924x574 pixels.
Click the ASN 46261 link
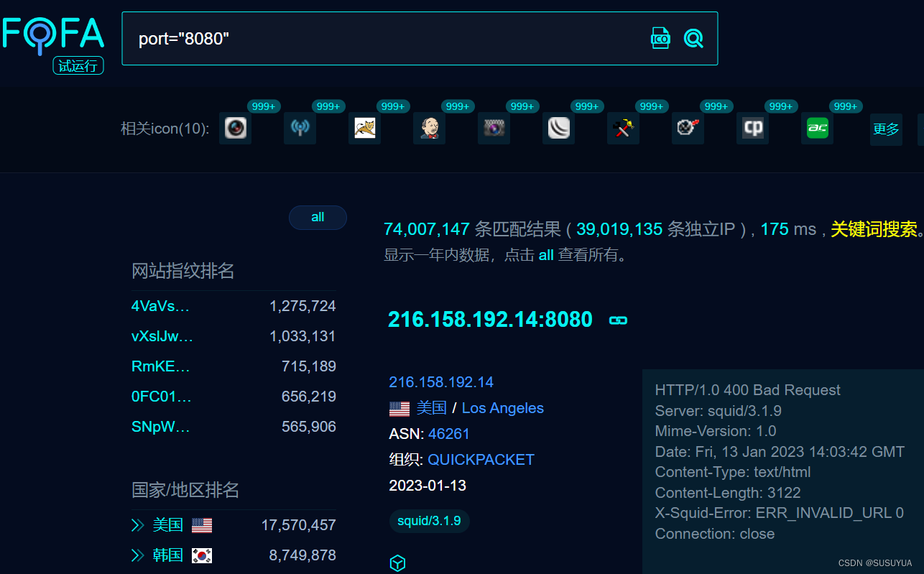pyautogui.click(x=448, y=434)
